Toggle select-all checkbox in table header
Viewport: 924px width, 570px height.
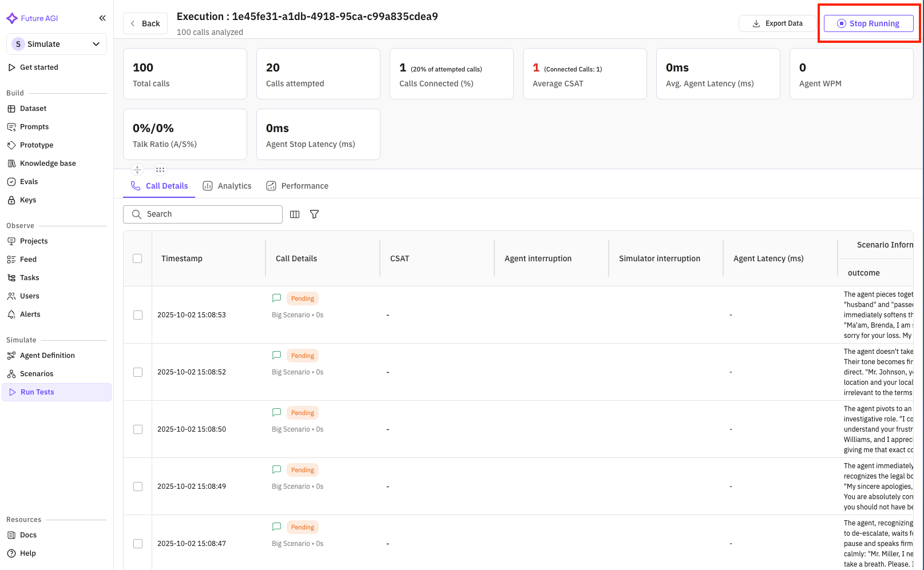click(137, 258)
